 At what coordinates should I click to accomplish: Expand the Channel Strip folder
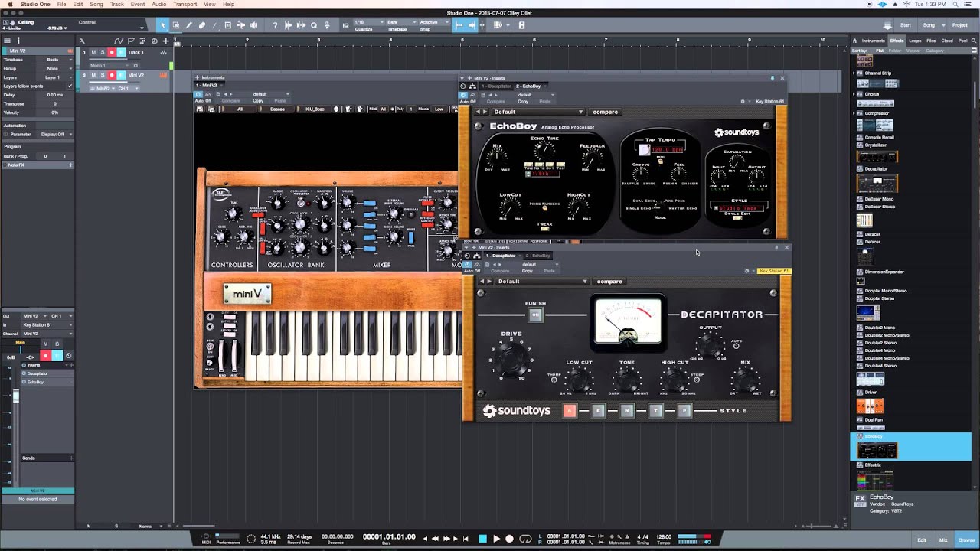pyautogui.click(x=854, y=73)
